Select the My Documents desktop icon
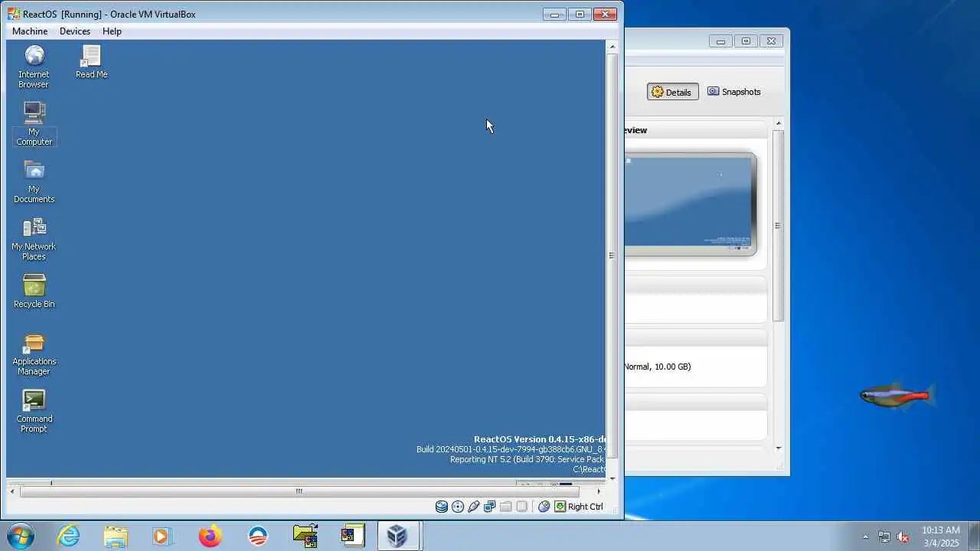980x551 pixels. 34,181
